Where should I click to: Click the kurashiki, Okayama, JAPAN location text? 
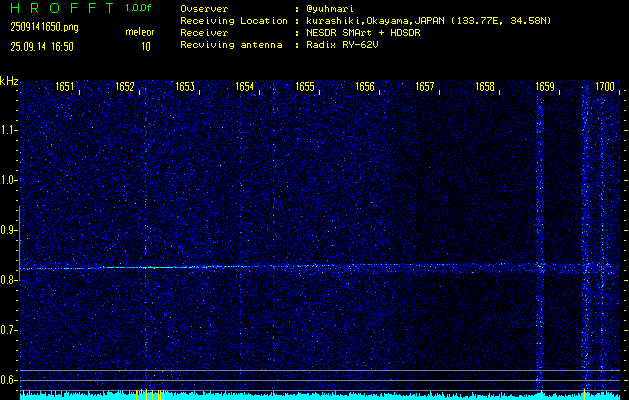click(428, 21)
